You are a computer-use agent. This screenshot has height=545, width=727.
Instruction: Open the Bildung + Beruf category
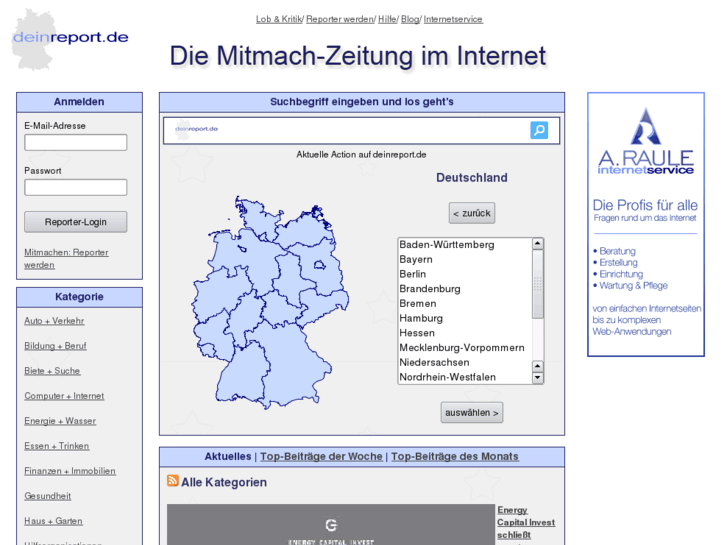pos(55,346)
